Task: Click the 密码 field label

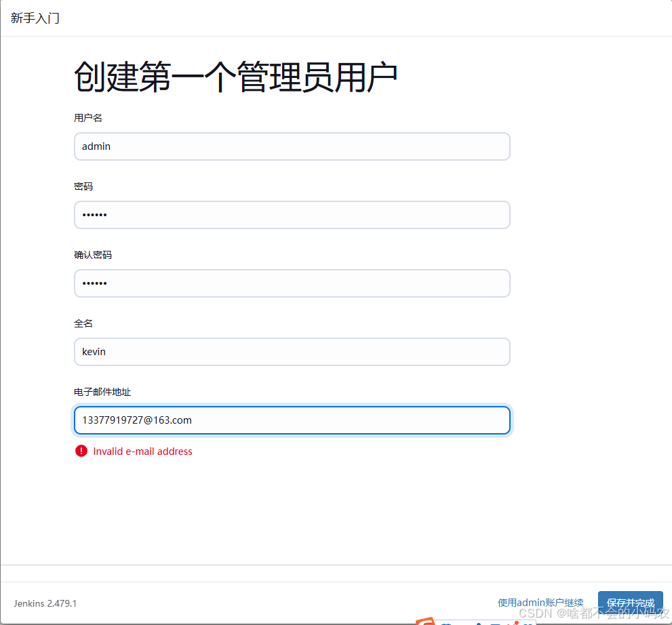Action: pyautogui.click(x=83, y=186)
